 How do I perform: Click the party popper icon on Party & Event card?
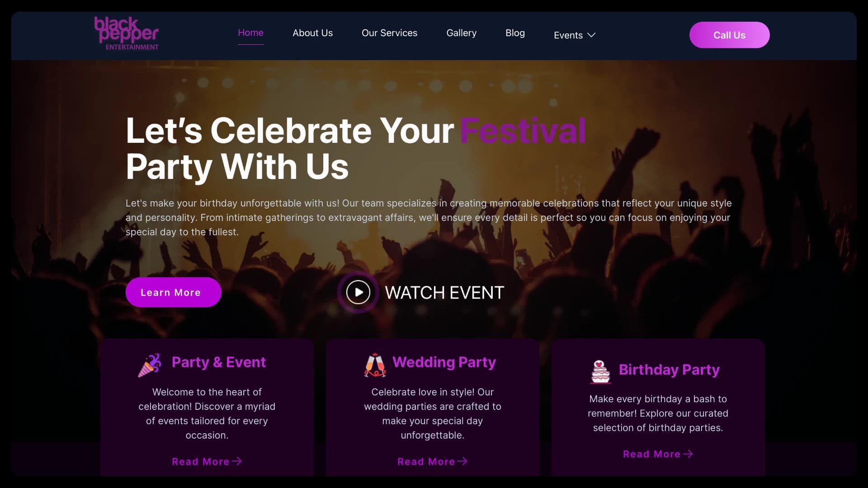pyautogui.click(x=150, y=364)
